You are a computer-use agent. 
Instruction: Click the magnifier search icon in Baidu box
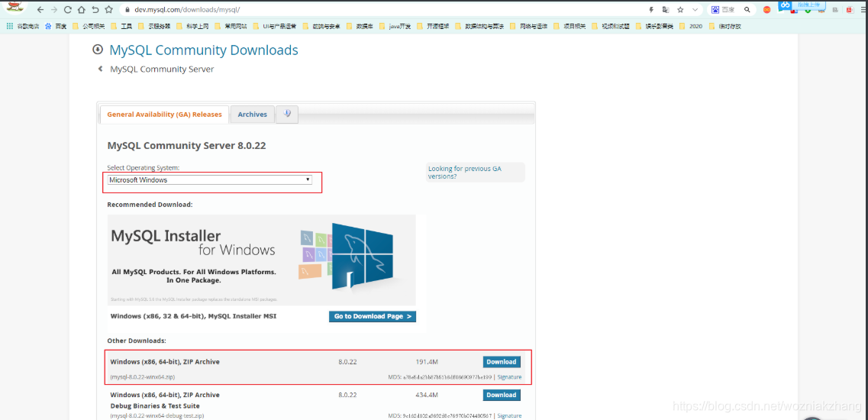click(747, 10)
